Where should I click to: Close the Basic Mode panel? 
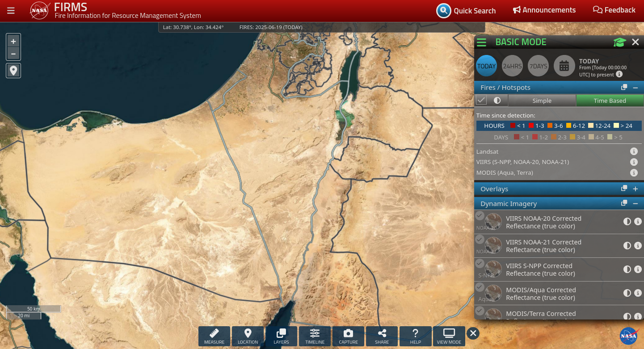[x=636, y=42]
